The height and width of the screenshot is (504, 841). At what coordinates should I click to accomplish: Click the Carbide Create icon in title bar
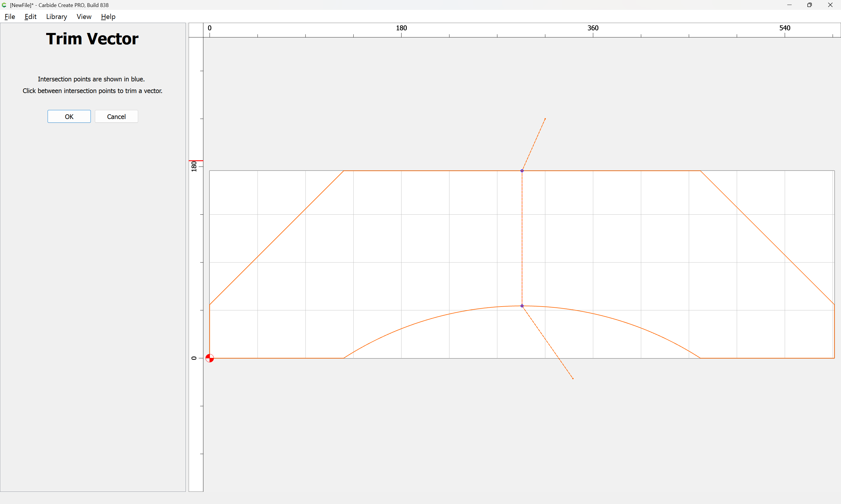(4, 5)
